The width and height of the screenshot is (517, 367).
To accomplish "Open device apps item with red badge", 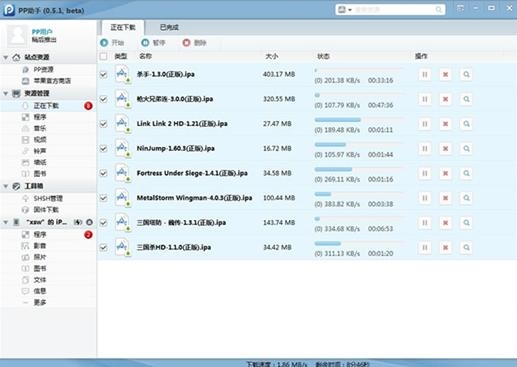I will coord(47,235).
